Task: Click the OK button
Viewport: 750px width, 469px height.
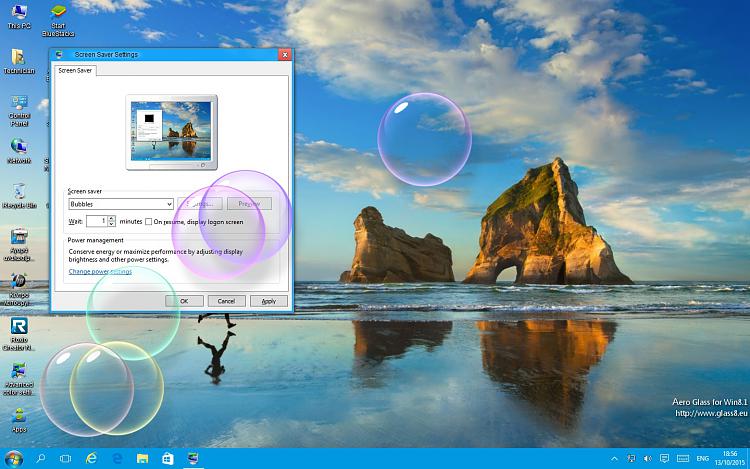Action: (184, 301)
